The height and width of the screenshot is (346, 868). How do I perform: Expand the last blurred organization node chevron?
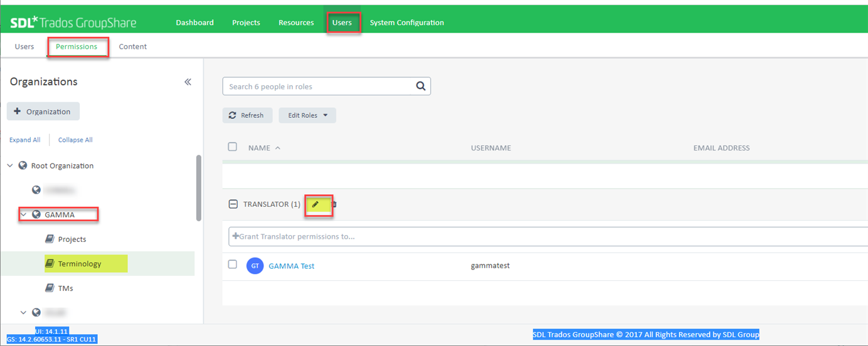[23, 312]
